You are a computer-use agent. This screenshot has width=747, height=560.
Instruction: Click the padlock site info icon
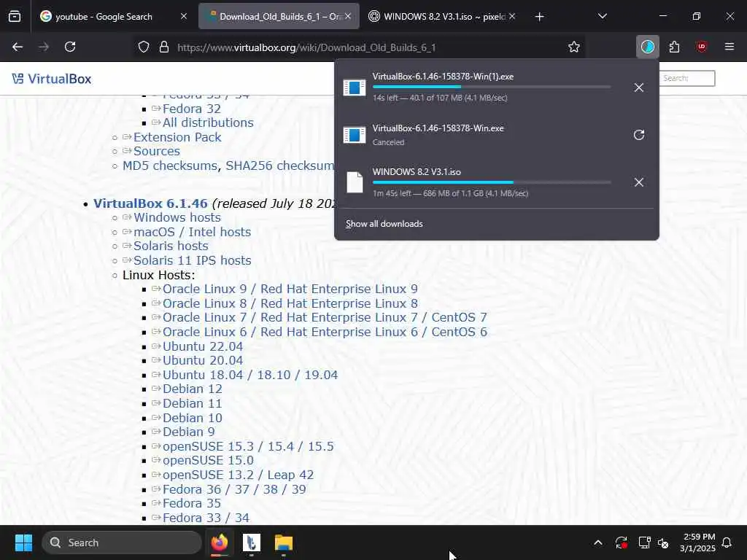[x=164, y=47]
